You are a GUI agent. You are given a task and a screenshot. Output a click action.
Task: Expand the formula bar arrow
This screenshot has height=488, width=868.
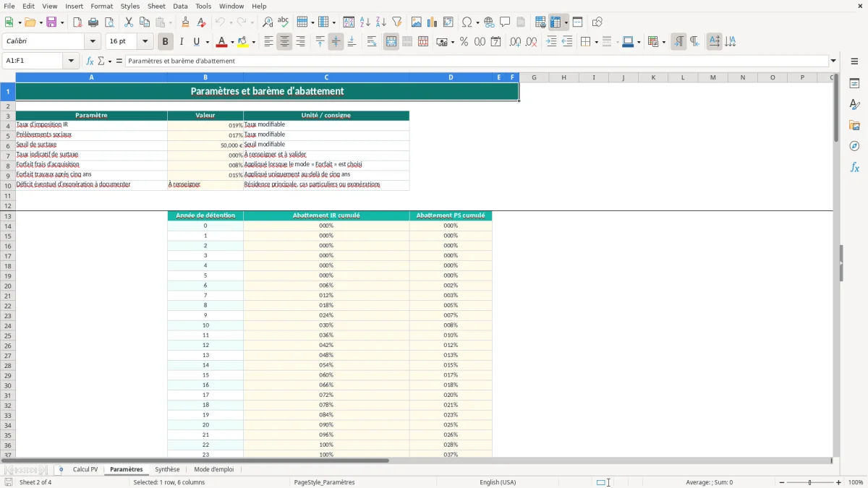click(833, 61)
